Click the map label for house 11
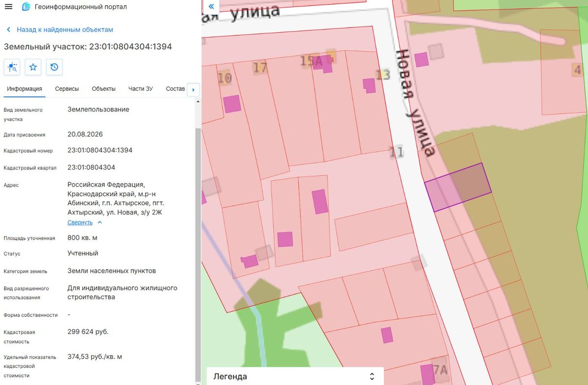 [x=396, y=152]
